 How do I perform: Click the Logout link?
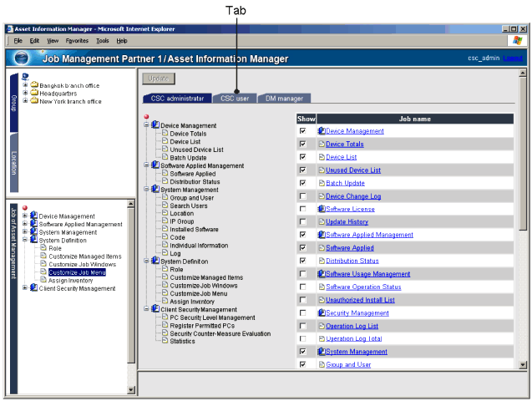point(513,58)
